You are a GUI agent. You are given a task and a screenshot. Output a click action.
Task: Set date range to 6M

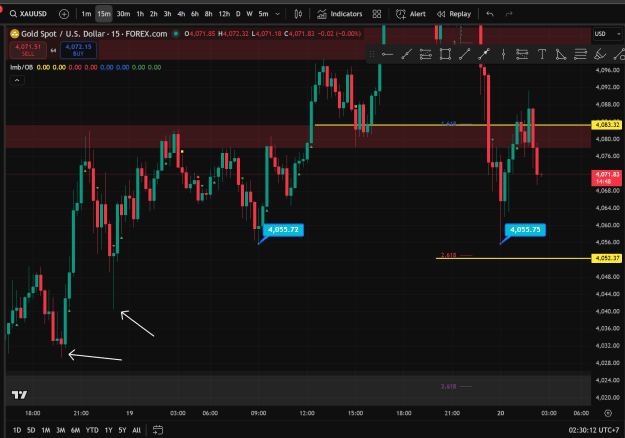(75, 430)
